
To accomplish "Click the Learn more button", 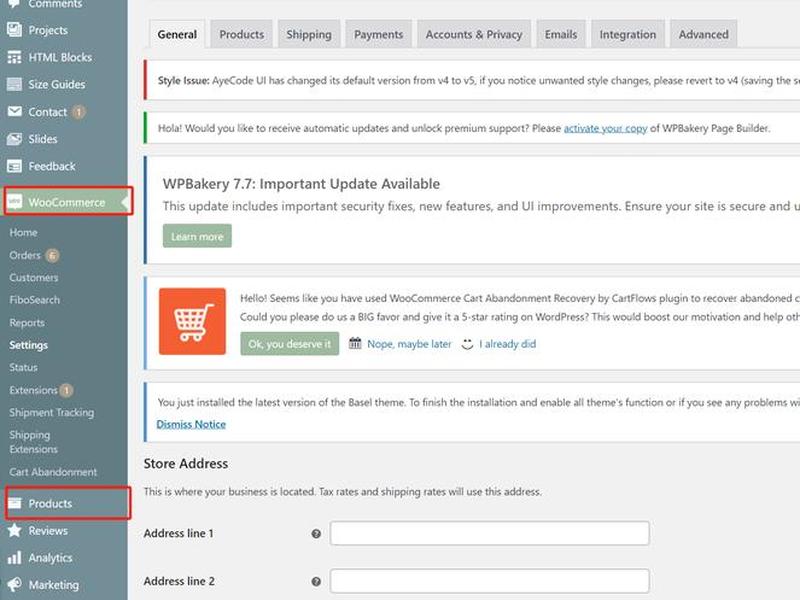I will [x=197, y=236].
